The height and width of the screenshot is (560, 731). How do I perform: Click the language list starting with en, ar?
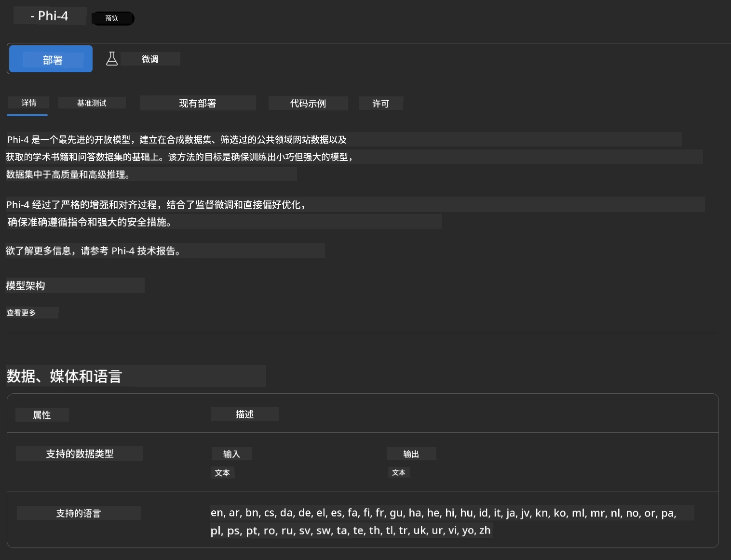444,513
